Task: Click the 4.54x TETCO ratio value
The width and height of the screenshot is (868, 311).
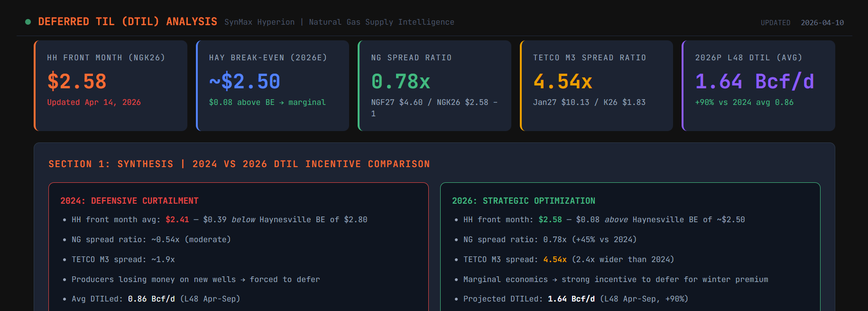Action: coord(563,82)
